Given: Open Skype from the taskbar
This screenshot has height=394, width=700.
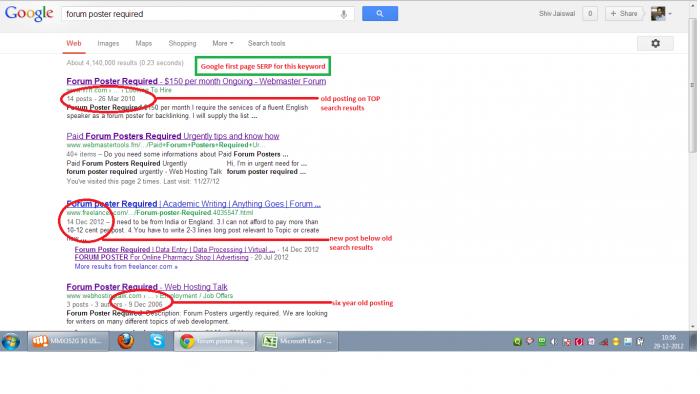Looking at the screenshot, I should click(x=157, y=341).
